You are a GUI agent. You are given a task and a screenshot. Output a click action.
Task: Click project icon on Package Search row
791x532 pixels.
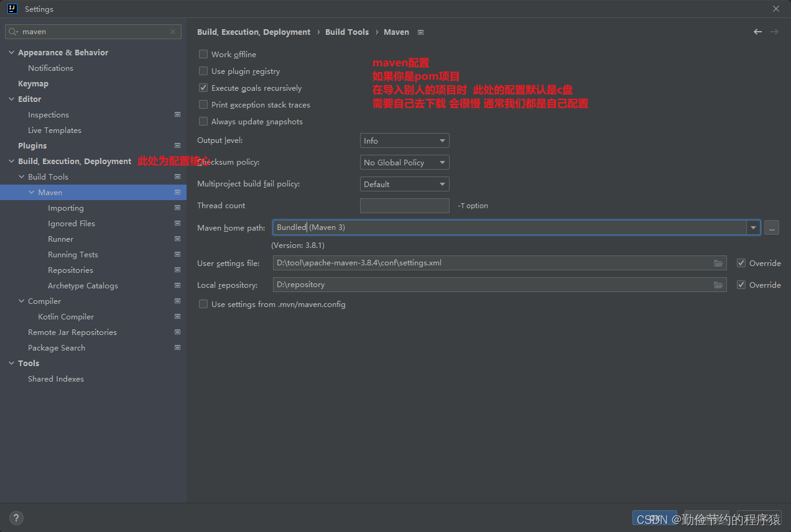point(177,347)
